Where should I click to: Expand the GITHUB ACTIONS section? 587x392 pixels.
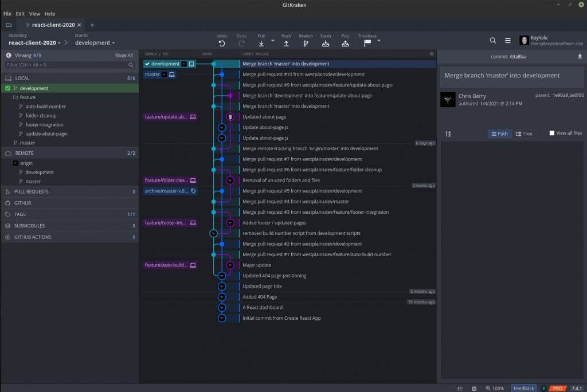[69, 237]
